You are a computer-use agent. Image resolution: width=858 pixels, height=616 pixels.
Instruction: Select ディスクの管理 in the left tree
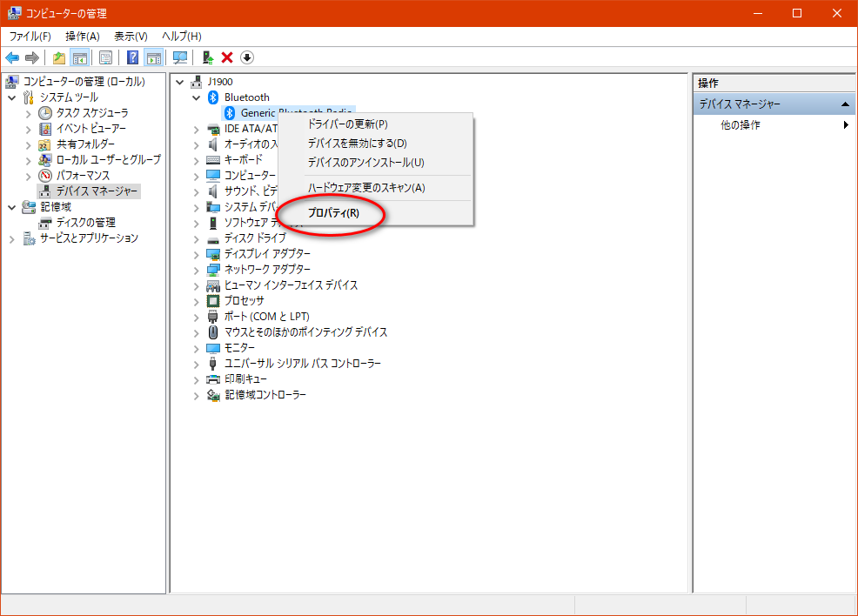click(85, 223)
